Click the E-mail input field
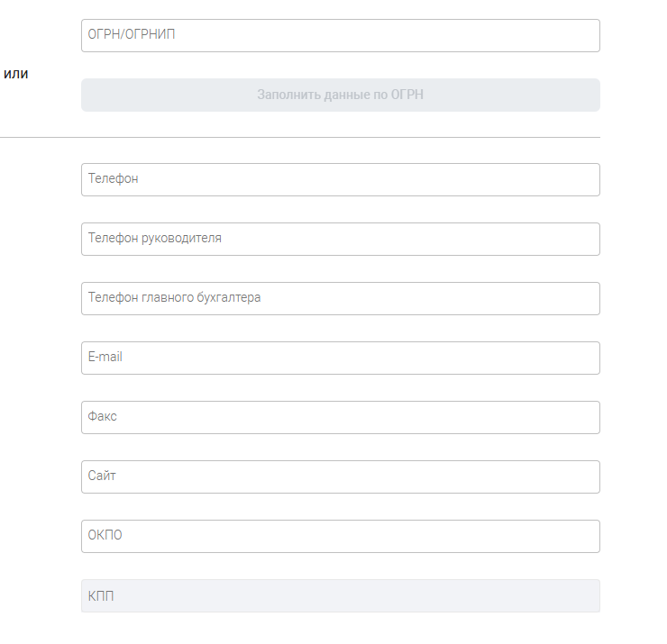 [340, 358]
